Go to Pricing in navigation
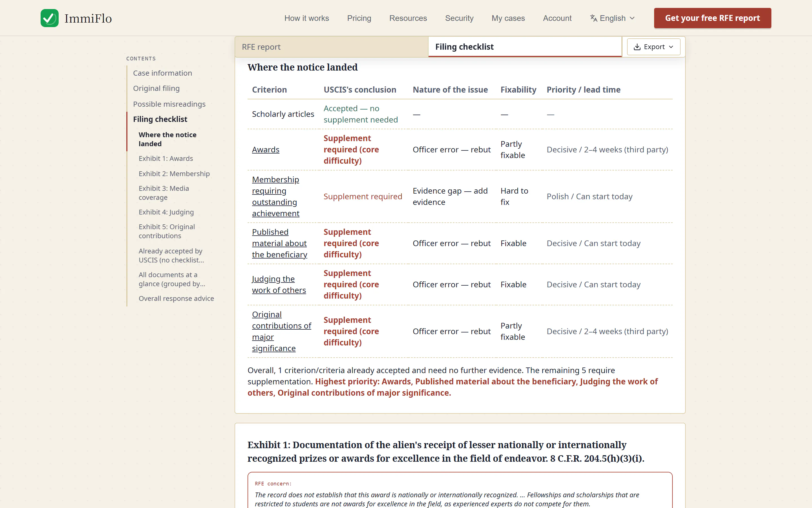812x508 pixels. tap(359, 18)
